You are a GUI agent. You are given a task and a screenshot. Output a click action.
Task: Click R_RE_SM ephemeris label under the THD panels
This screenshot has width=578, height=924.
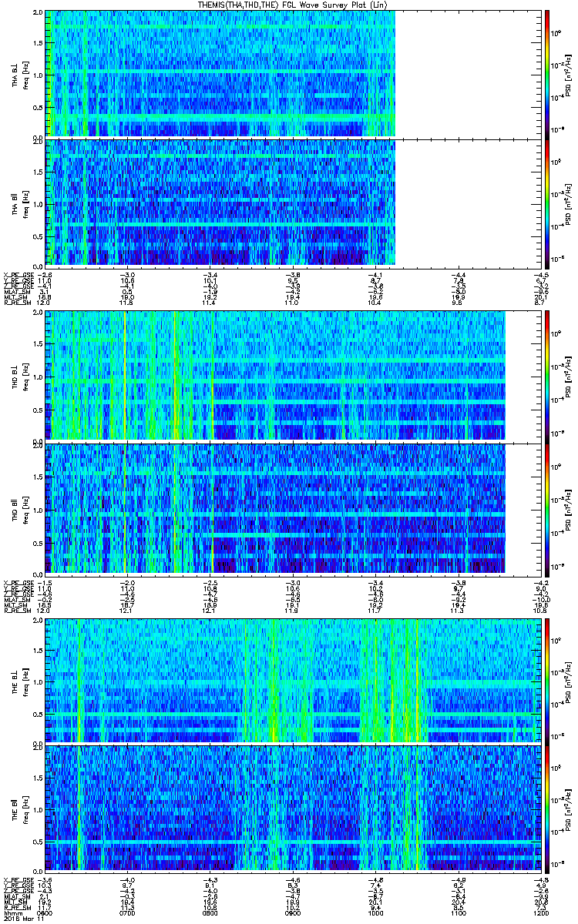(x=18, y=610)
